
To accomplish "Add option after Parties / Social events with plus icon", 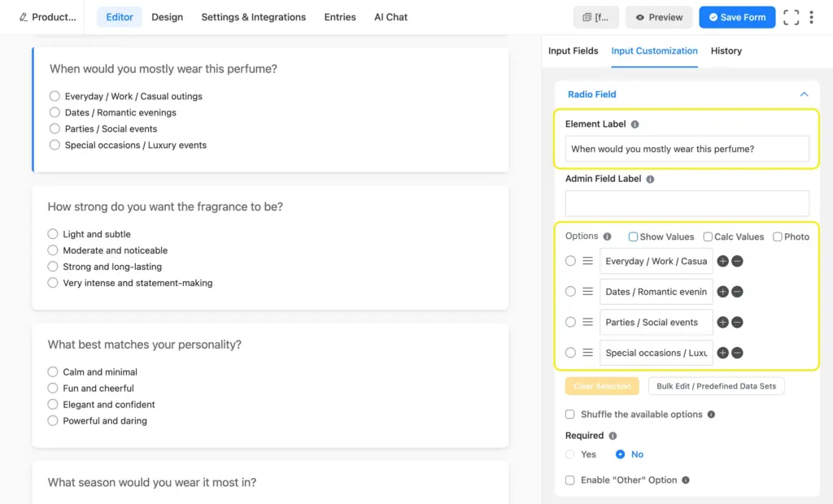I will (722, 323).
